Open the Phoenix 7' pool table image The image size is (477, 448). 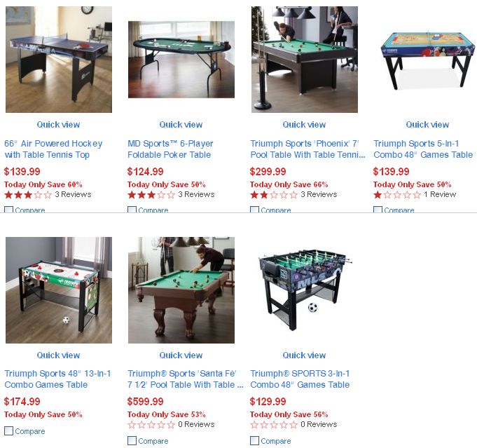(305, 60)
